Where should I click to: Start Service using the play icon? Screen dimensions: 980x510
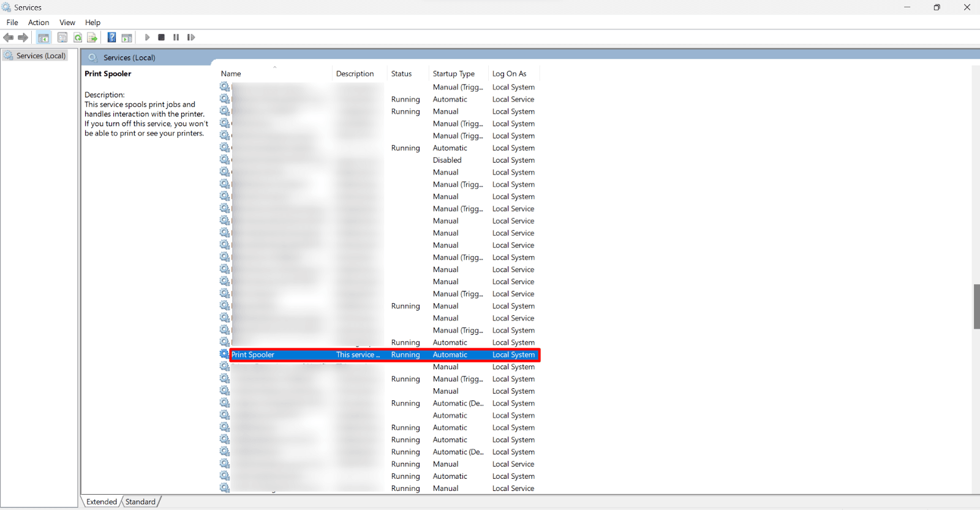147,37
